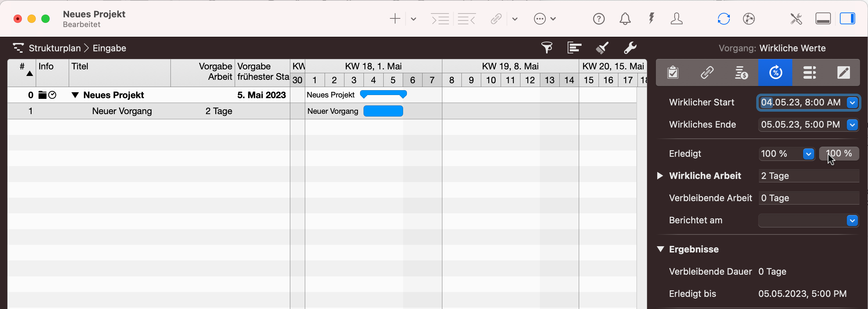868x309 pixels.
Task: Collapse the Neues Projekt group triangle
Action: (75, 95)
